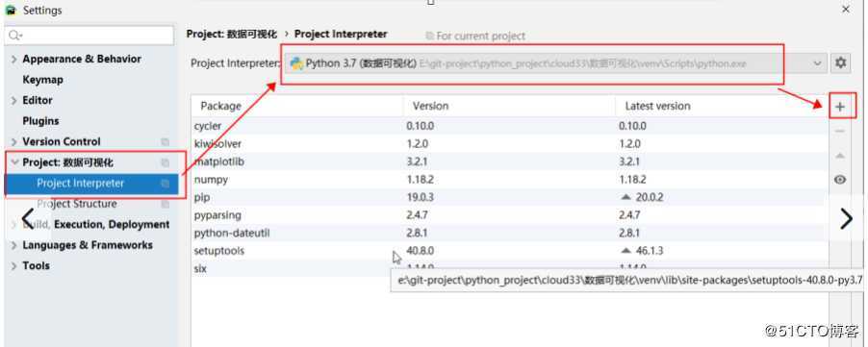Image resolution: width=868 pixels, height=347 pixels.
Task: Click the magnifier icon in settings search
Action: click(x=14, y=36)
